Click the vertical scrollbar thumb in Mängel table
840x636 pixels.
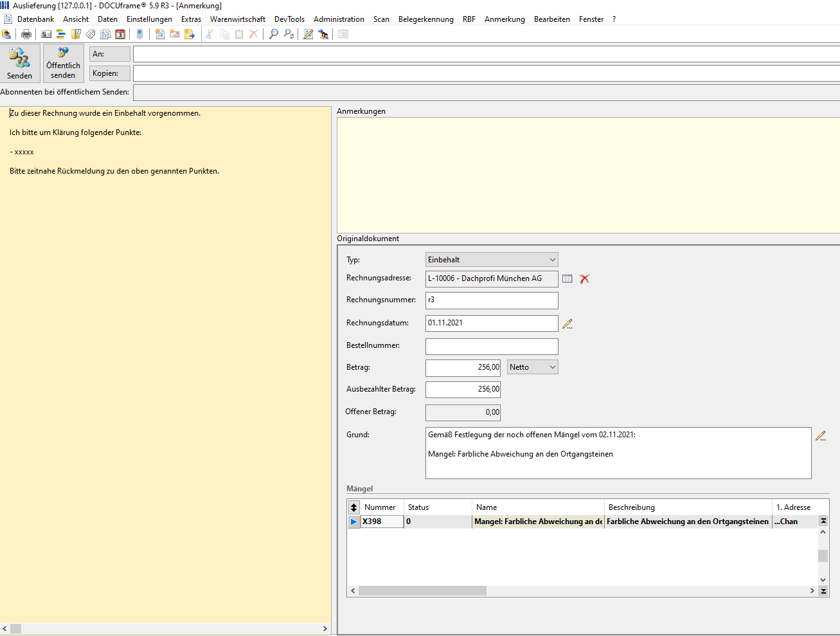pos(823,556)
